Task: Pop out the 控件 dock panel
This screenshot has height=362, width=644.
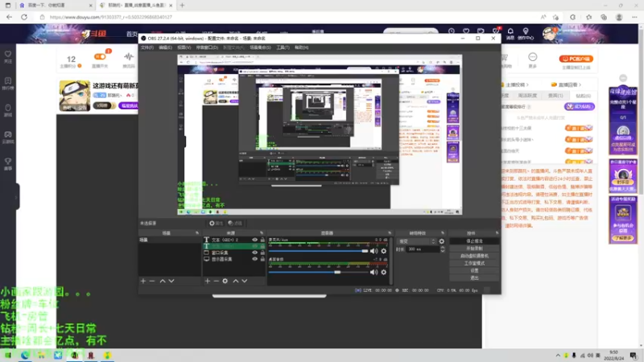Action: tap(497, 233)
